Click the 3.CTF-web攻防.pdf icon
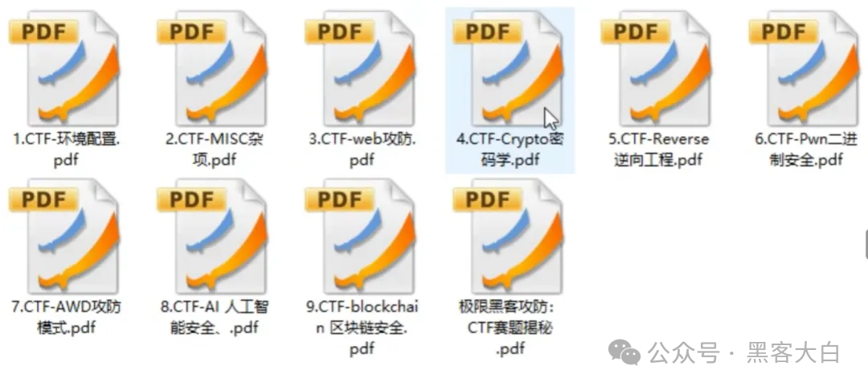868x387 pixels. (x=362, y=71)
